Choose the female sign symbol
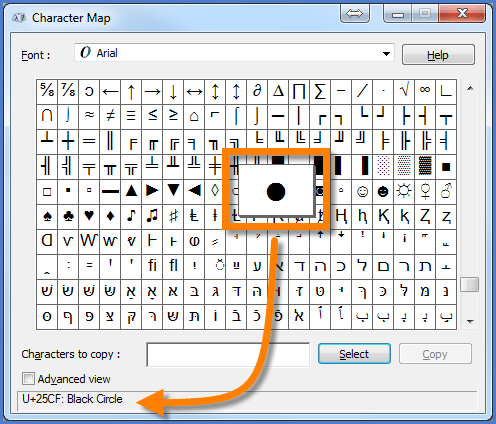Screen dimensions: 496x424 tap(425, 191)
